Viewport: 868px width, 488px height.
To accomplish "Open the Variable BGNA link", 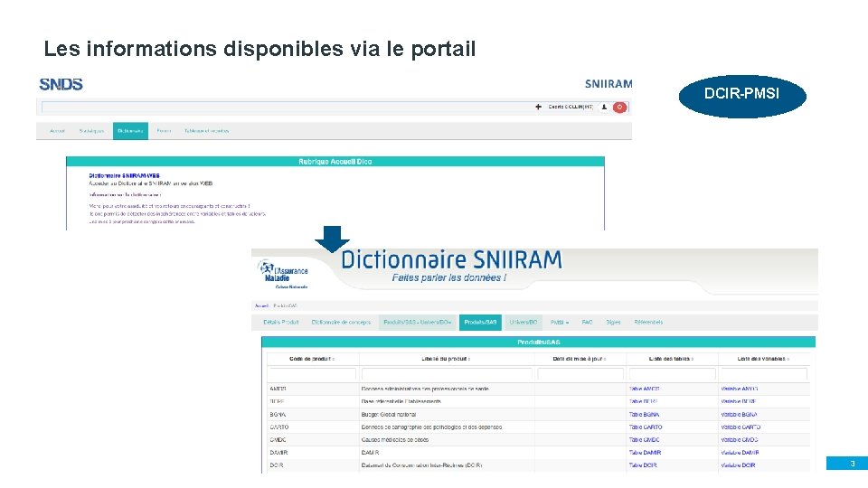I will pos(739,415).
